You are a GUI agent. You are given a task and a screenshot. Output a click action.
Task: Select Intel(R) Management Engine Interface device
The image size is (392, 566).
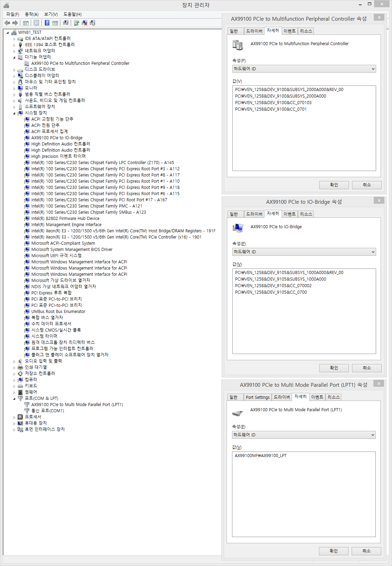66,225
